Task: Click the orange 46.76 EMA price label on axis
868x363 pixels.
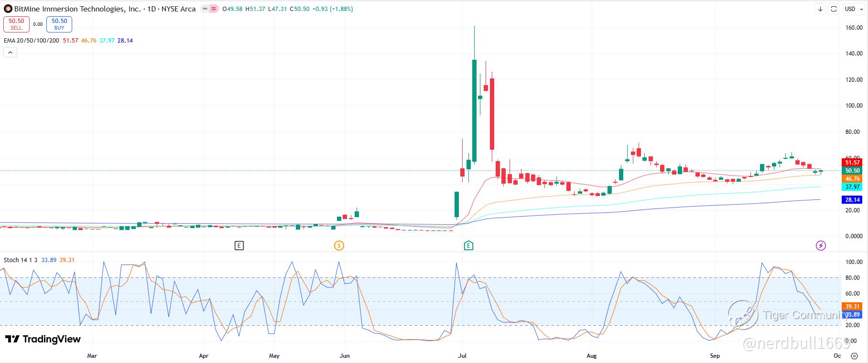Action: [x=852, y=179]
